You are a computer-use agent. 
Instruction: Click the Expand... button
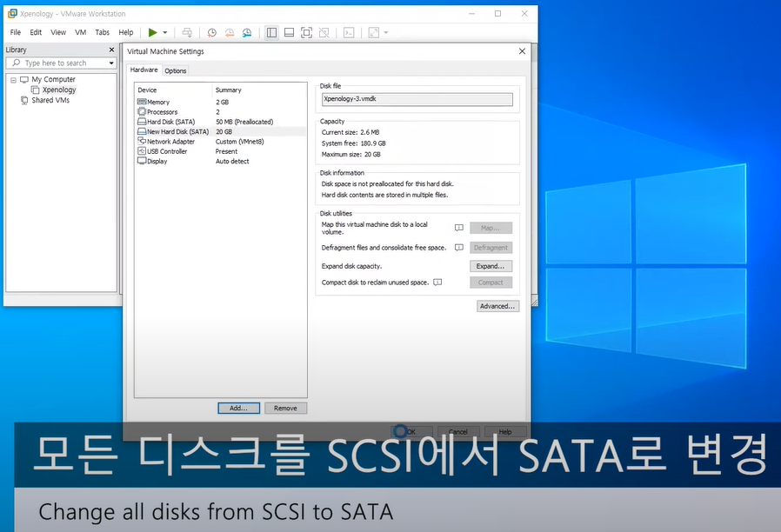491,266
